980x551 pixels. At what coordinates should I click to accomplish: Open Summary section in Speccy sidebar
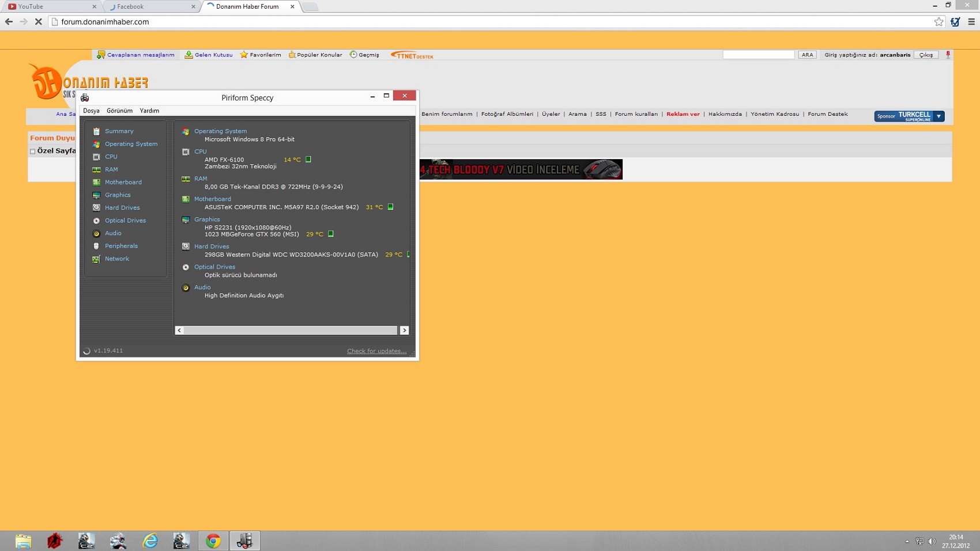pyautogui.click(x=119, y=131)
